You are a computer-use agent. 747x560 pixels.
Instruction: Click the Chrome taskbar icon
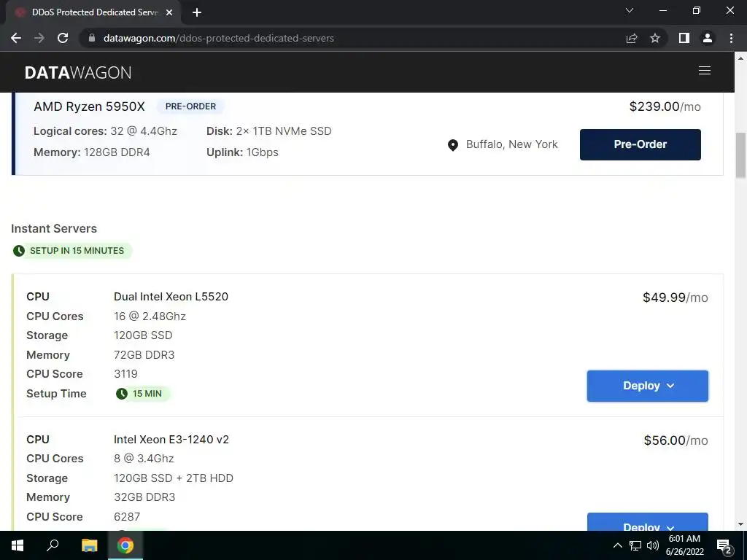125,545
